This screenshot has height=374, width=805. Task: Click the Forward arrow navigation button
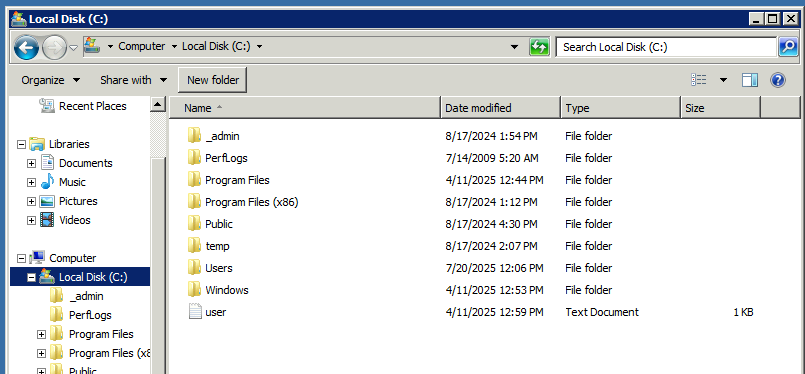point(54,48)
